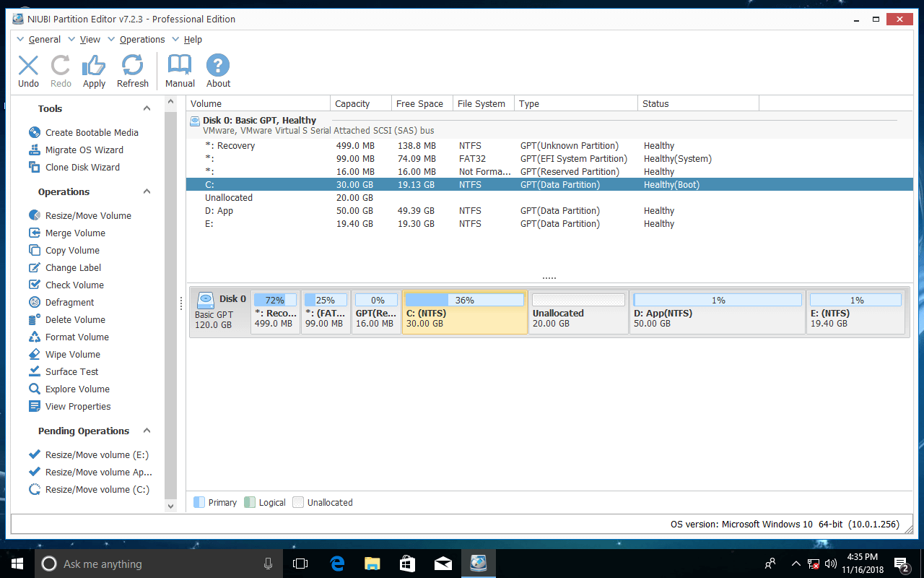Click the About icon

pos(218,70)
